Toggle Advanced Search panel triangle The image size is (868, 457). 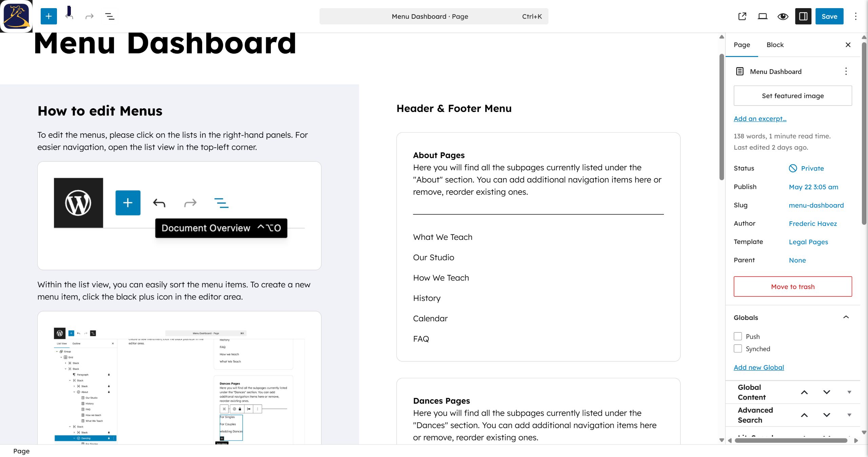849,415
